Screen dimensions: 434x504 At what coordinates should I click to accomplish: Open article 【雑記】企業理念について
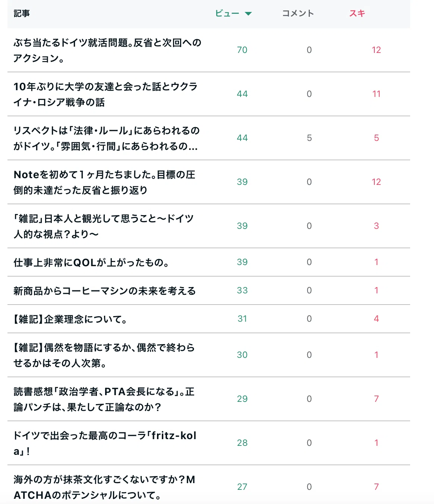pyautogui.click(x=71, y=319)
